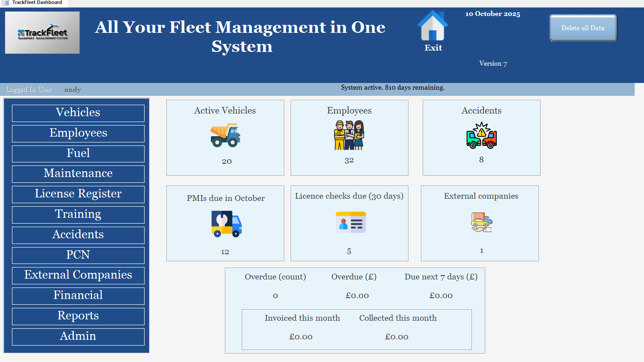Open the PCN section
This screenshot has height=362, width=644.
tap(78, 255)
